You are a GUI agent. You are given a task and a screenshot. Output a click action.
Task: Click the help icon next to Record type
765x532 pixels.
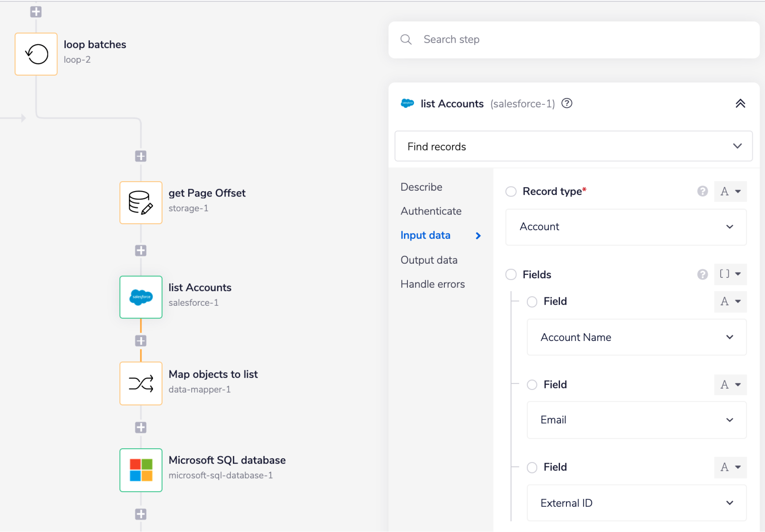[702, 191]
